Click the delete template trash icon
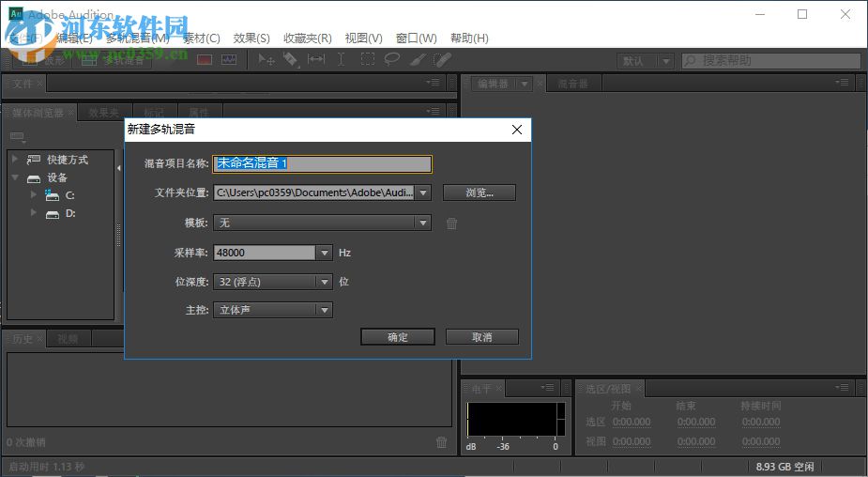The image size is (868, 477). [451, 223]
